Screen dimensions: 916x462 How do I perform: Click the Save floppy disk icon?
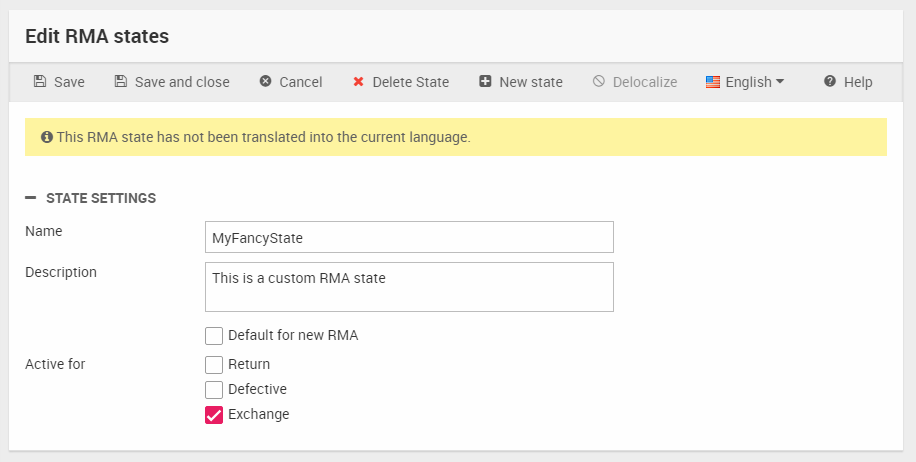pyautogui.click(x=40, y=82)
